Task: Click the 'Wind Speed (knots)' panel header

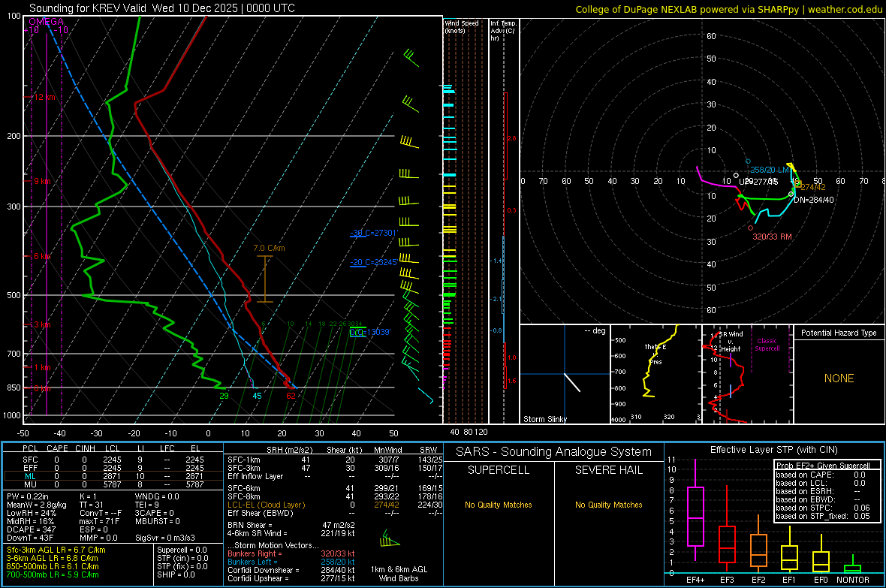Action: click(x=461, y=26)
